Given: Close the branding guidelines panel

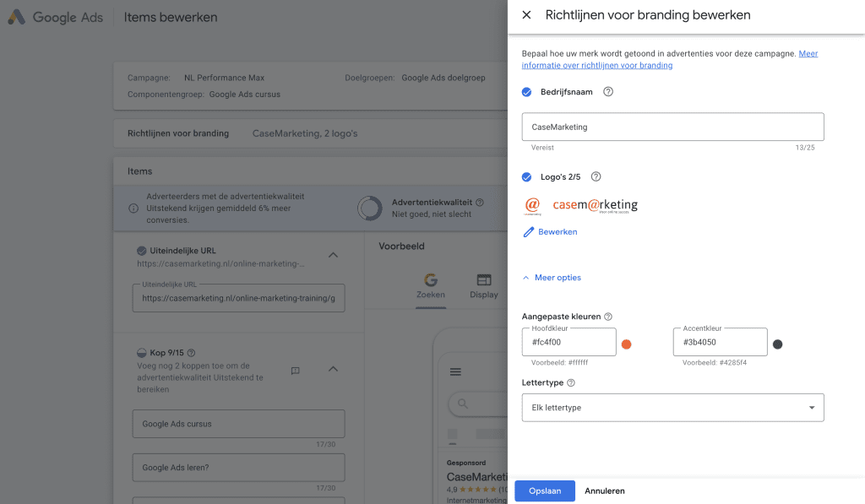Looking at the screenshot, I should (x=526, y=15).
